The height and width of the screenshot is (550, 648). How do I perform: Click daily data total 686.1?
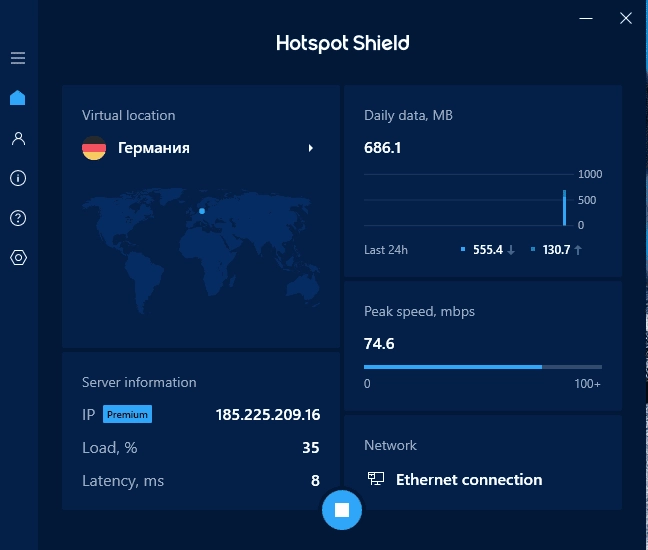pyautogui.click(x=382, y=148)
